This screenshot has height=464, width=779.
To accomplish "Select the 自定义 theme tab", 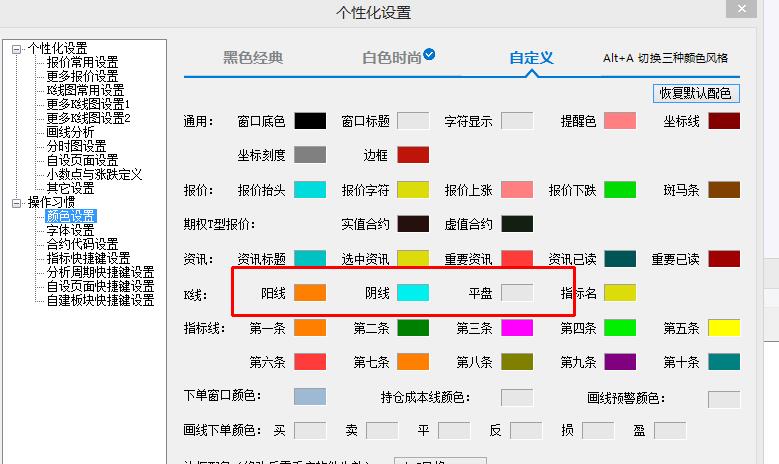I will (531, 58).
